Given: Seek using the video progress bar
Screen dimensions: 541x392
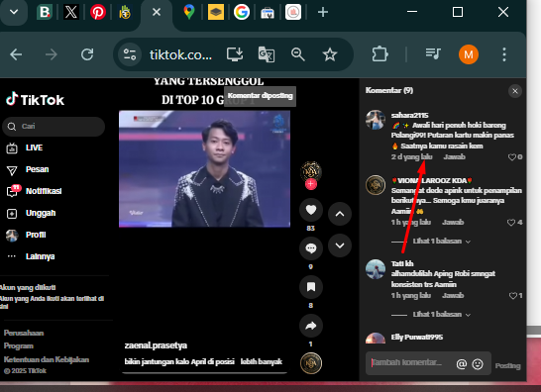Looking at the screenshot, I should tap(204, 373).
